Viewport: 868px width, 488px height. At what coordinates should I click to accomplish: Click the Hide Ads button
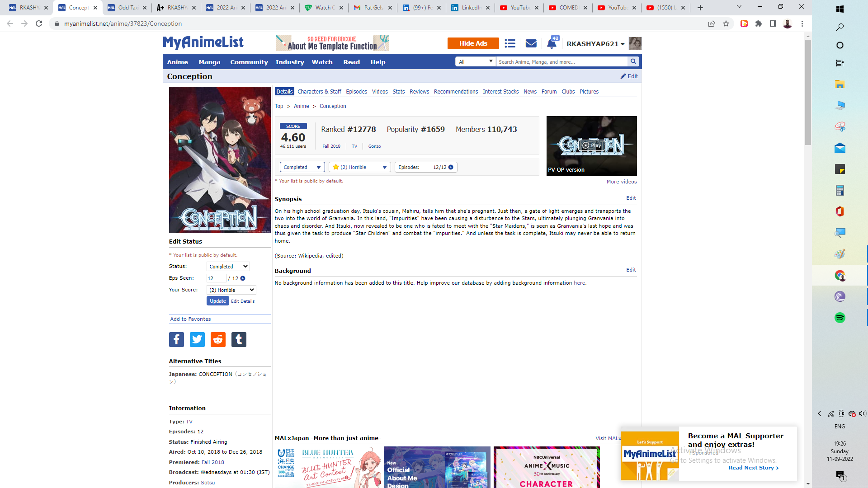473,43
